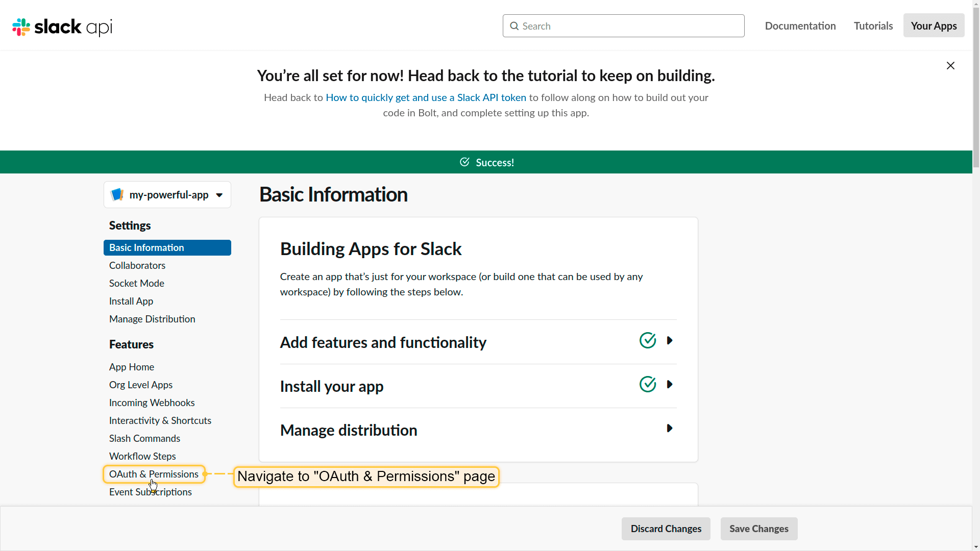This screenshot has height=551, width=980.
Task: Click the my-powerful-app icon
Action: 117,195
